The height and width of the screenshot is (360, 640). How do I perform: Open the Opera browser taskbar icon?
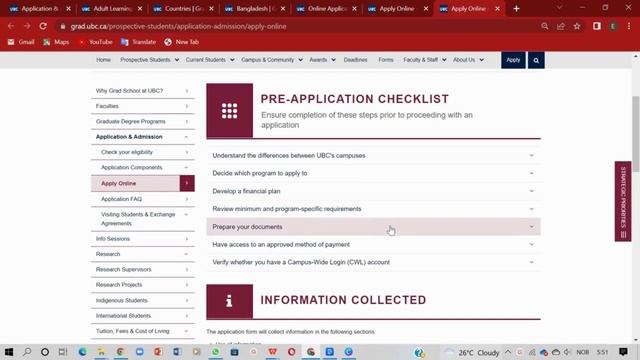coord(291,352)
